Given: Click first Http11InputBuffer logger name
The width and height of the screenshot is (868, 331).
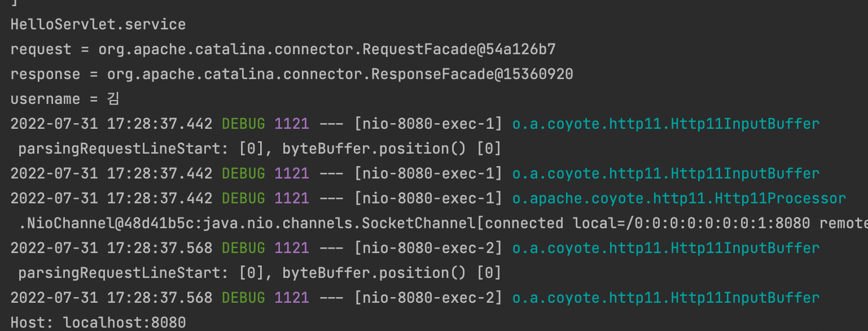Looking at the screenshot, I should (x=666, y=124).
